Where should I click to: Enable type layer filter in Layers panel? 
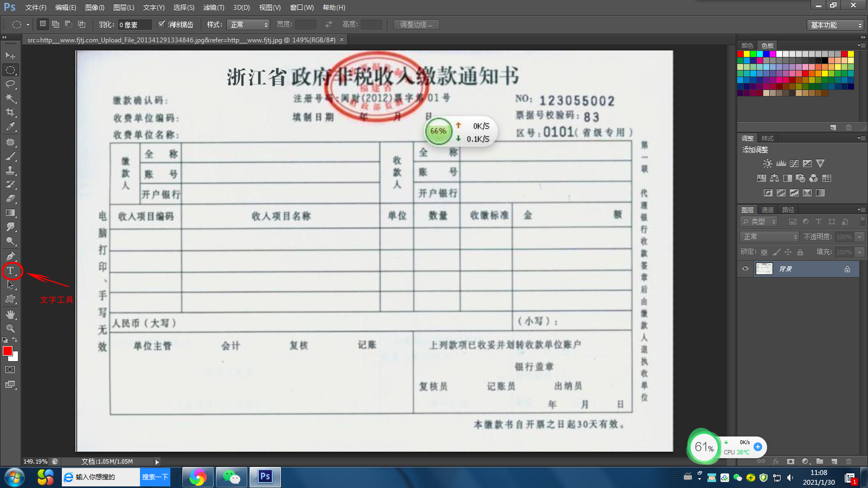[x=819, y=222]
